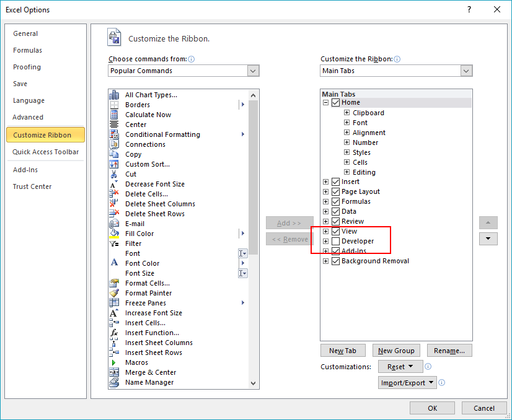The height and width of the screenshot is (420, 512).
Task: Click the Filter funnel icon
Action: tap(114, 243)
